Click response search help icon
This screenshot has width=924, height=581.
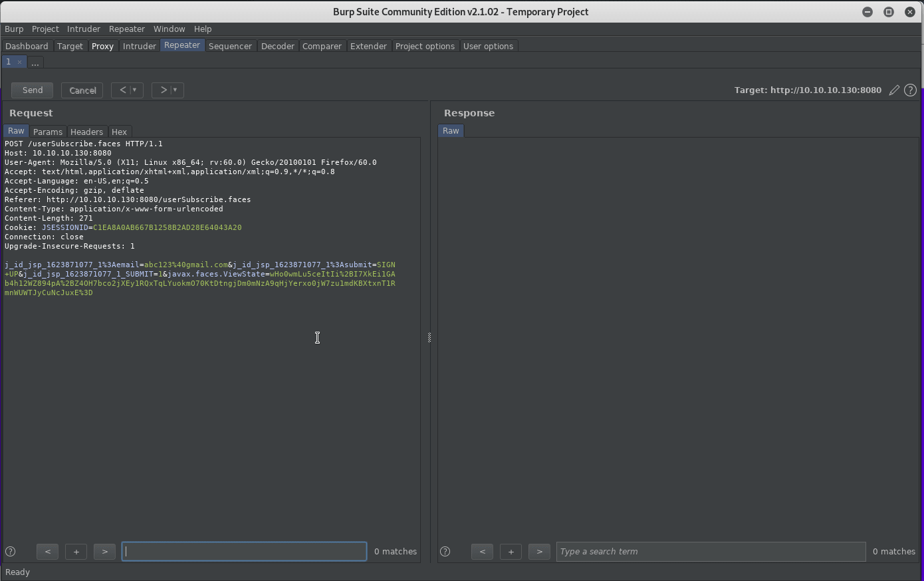pos(445,551)
